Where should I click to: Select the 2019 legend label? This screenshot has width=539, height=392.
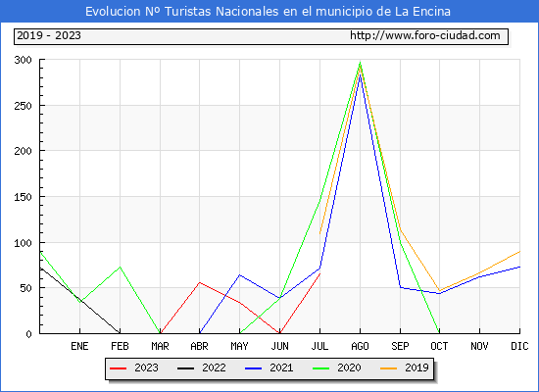(416, 367)
